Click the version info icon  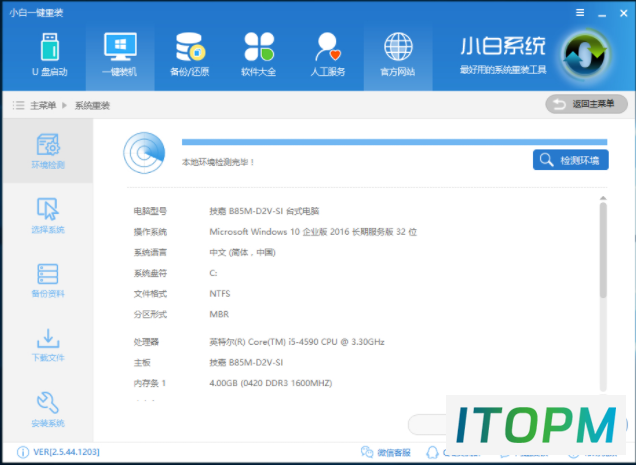click(23, 452)
